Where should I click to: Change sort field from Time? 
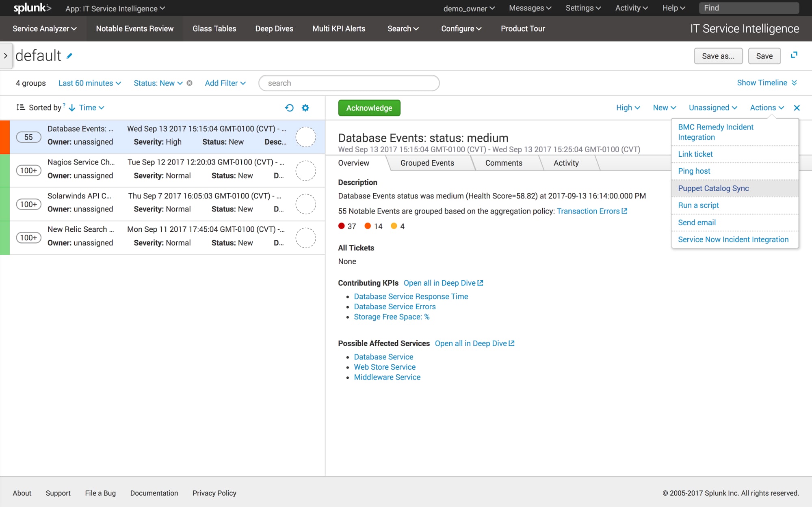[x=92, y=108]
